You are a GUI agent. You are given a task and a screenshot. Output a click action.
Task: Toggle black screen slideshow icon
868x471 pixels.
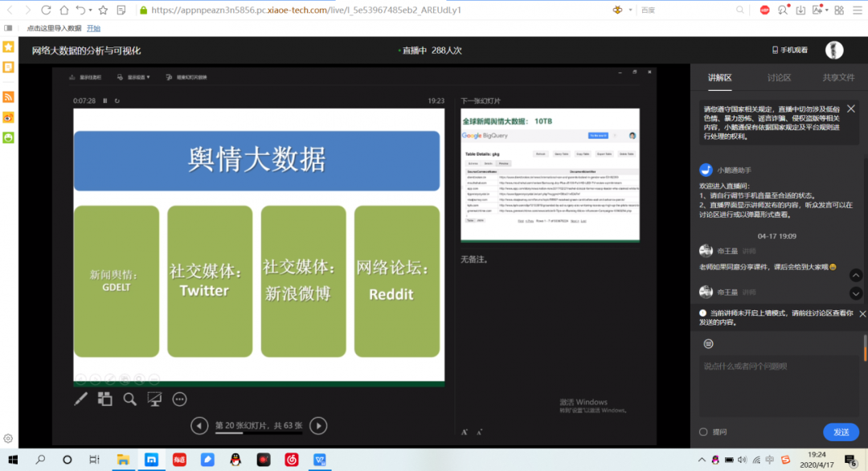coord(154,399)
